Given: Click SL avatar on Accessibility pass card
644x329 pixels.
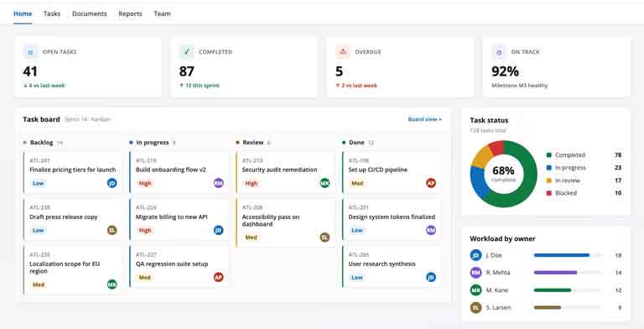Looking at the screenshot, I should pos(325,238).
